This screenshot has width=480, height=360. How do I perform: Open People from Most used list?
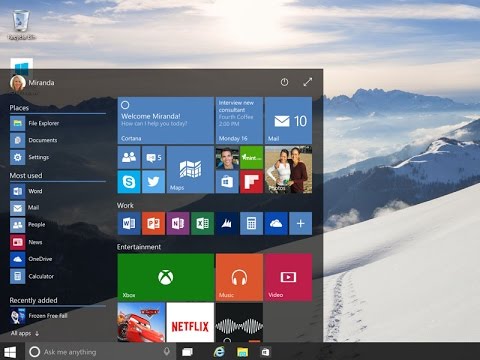(57, 225)
